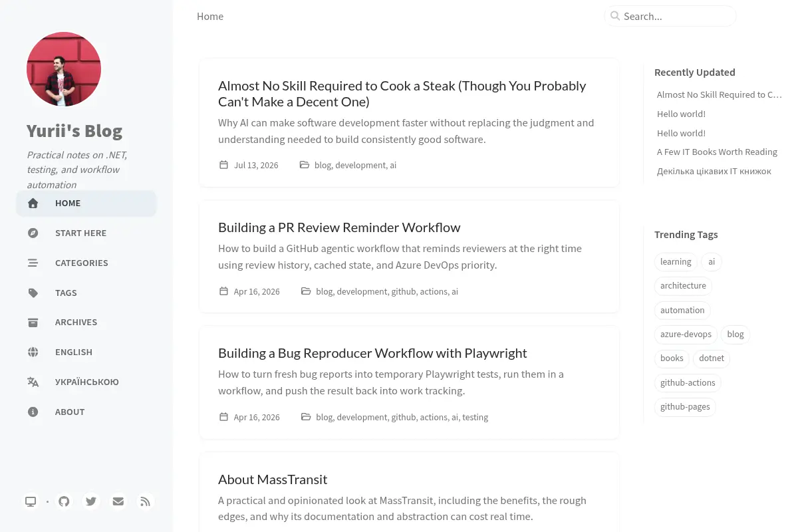
Task: Open post Building a PR Review Reminder Workflow
Action: tap(339, 227)
